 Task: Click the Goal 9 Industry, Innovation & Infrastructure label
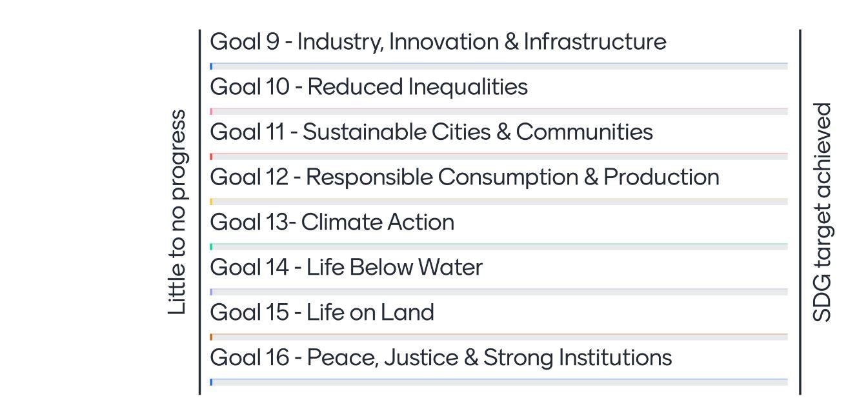pyautogui.click(x=438, y=42)
